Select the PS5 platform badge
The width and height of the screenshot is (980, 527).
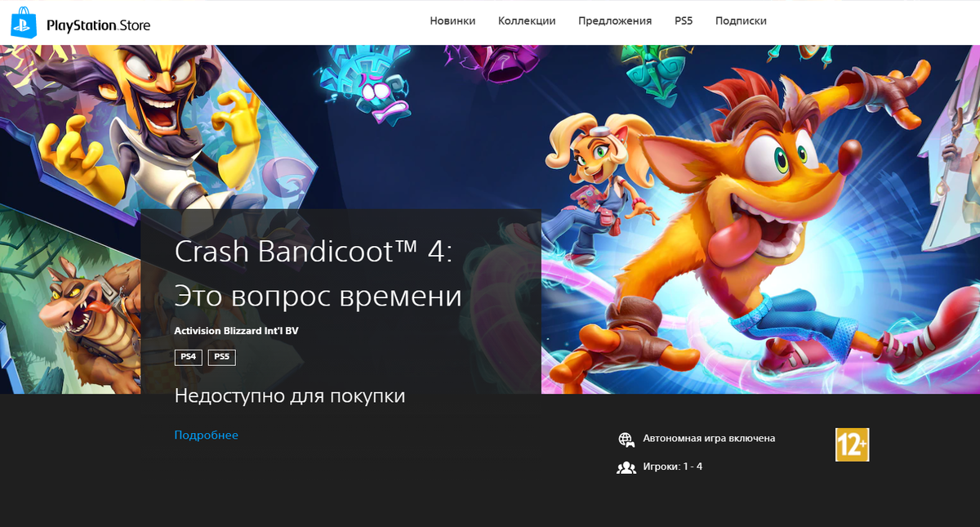(221, 357)
